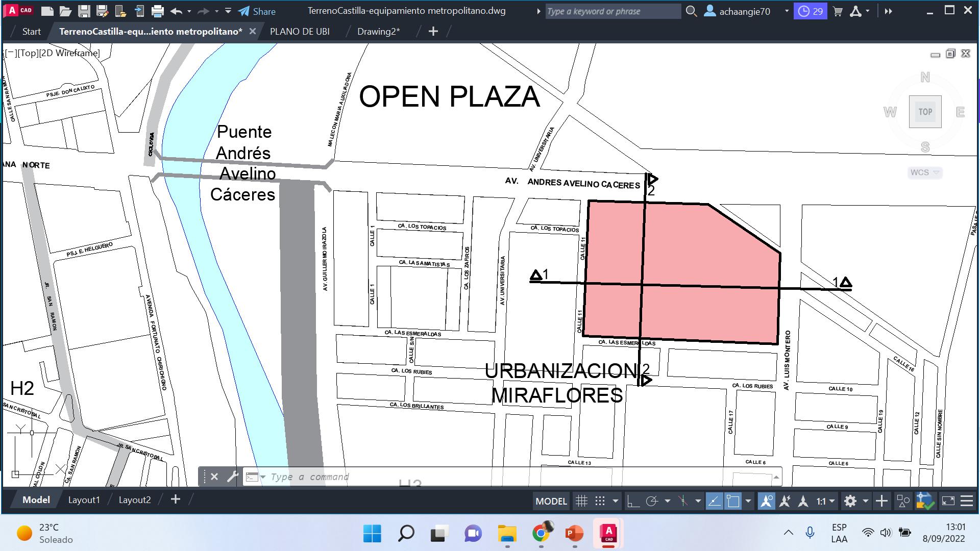Open the Top view control menu

point(28,53)
